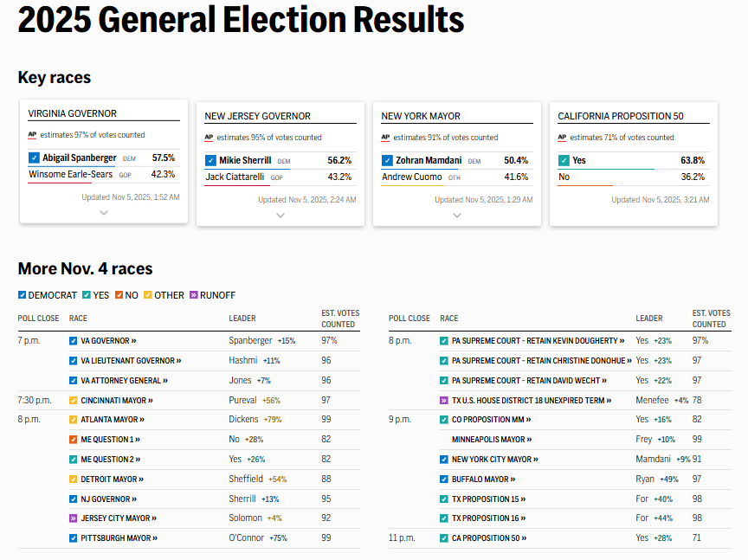Click the Leader column header in right table
The image size is (748, 560).
649,319
